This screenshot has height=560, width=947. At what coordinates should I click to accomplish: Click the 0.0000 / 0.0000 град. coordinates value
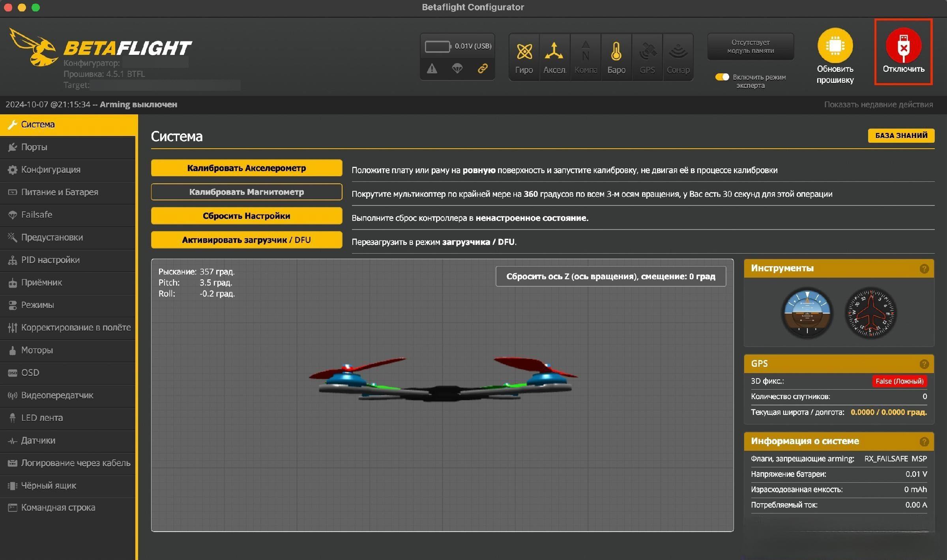click(889, 412)
